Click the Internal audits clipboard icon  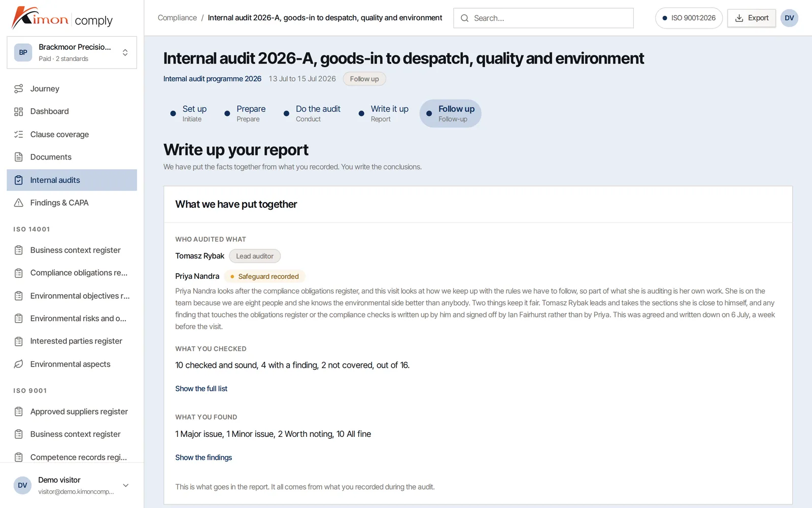click(19, 180)
